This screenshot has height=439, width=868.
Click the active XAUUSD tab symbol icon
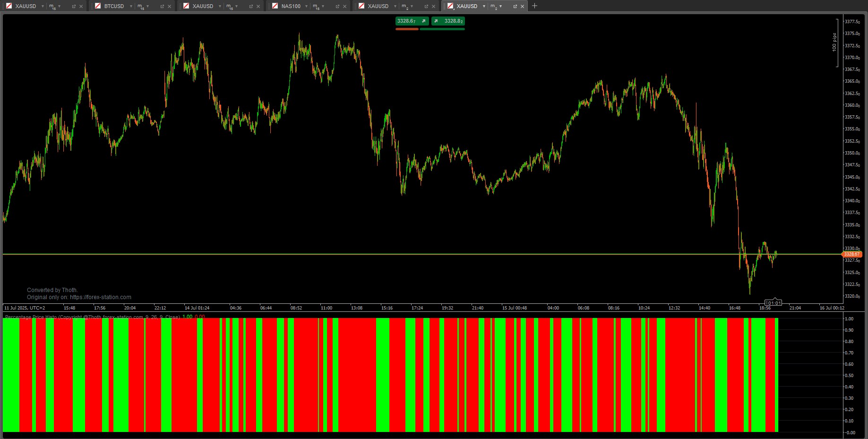point(450,6)
